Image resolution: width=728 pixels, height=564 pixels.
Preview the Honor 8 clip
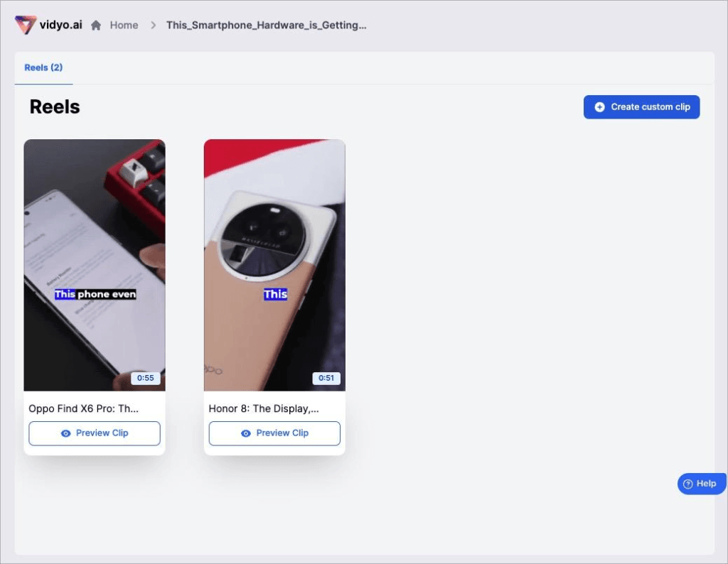point(274,433)
